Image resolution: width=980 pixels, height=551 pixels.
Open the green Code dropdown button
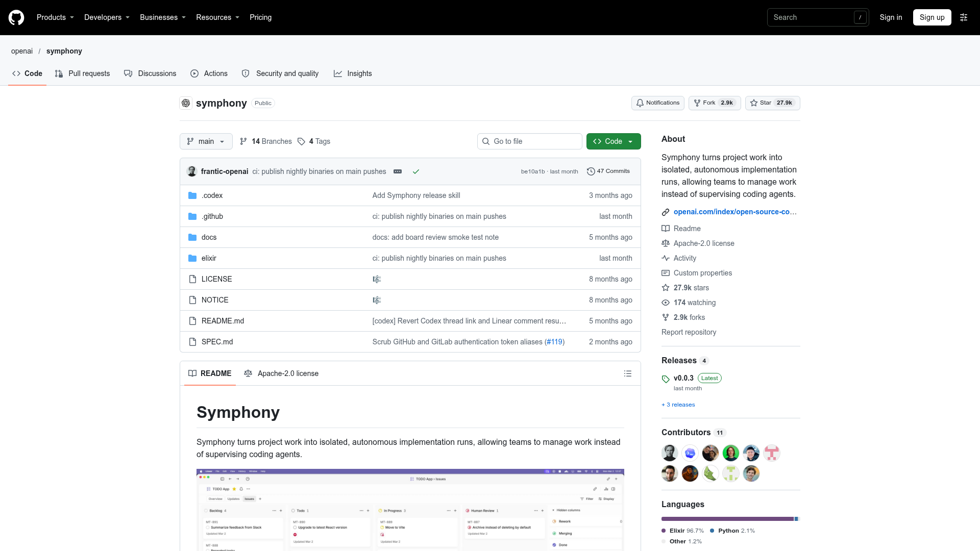[614, 141]
